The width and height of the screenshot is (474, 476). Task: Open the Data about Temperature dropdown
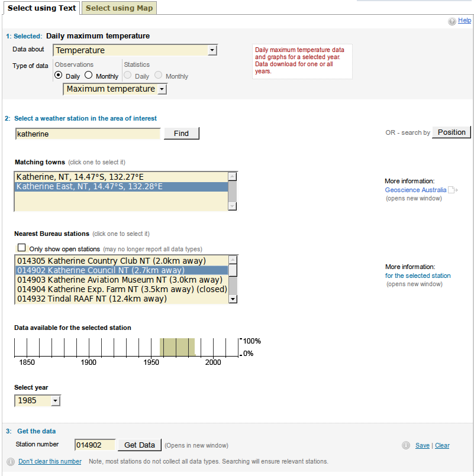135,50
